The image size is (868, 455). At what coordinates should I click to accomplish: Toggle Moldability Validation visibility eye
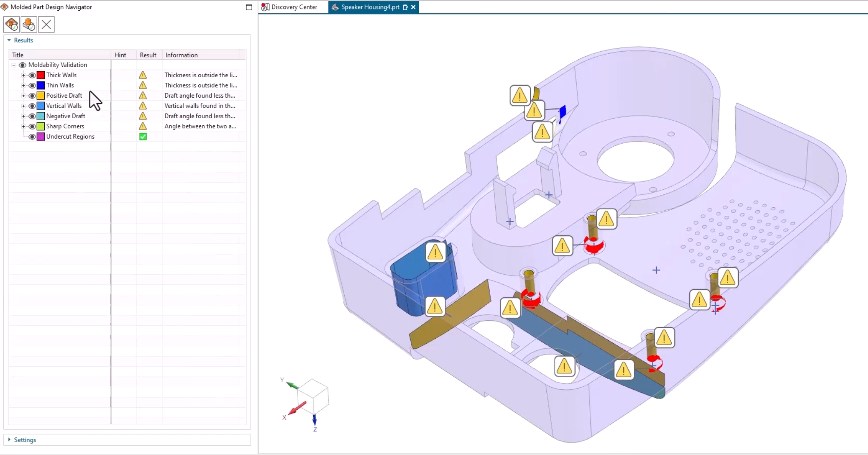click(x=22, y=64)
